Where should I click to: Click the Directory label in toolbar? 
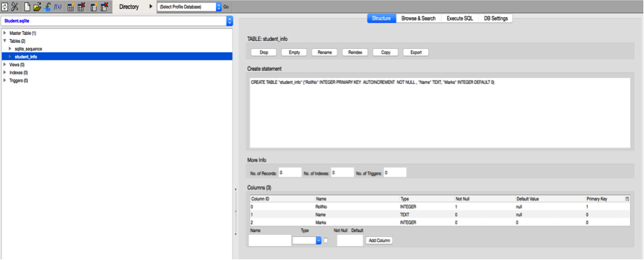pyautogui.click(x=129, y=7)
